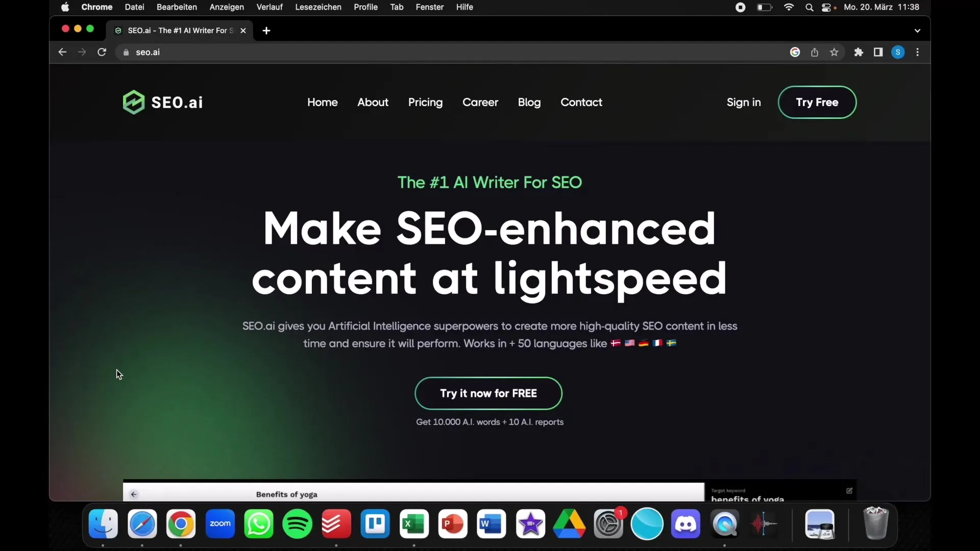This screenshot has height=551, width=980.
Task: Select the Contact menu item
Action: [581, 102]
